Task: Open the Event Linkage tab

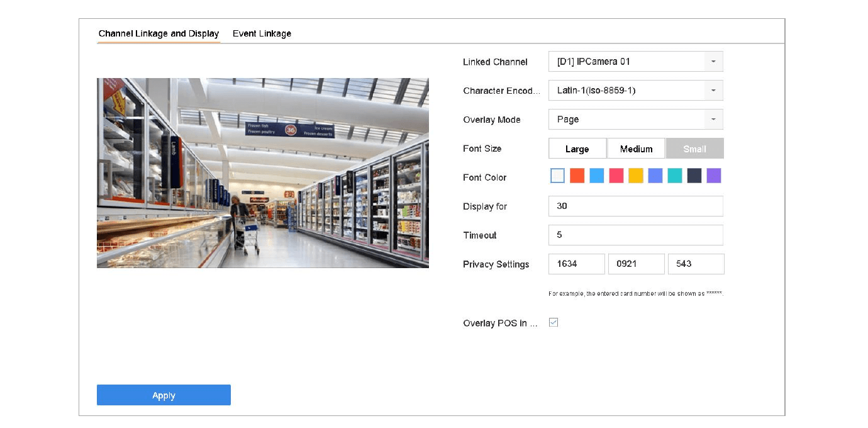Action: tap(262, 33)
